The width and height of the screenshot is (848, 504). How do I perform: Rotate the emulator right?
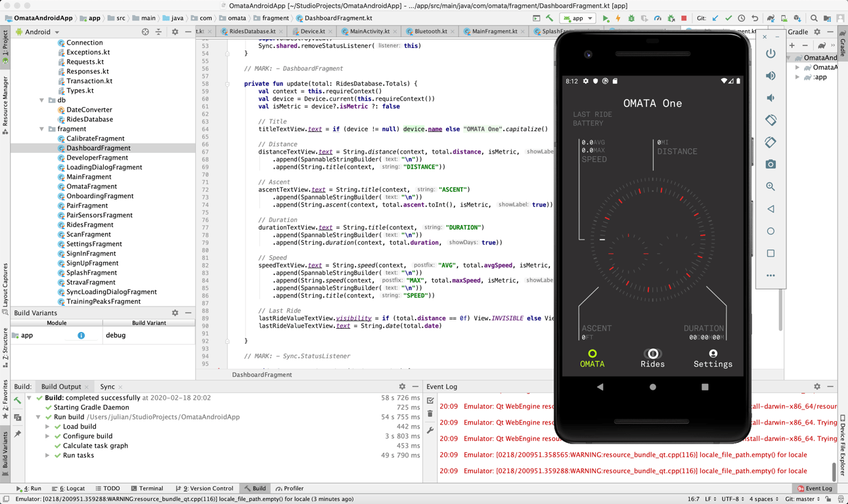(x=770, y=142)
